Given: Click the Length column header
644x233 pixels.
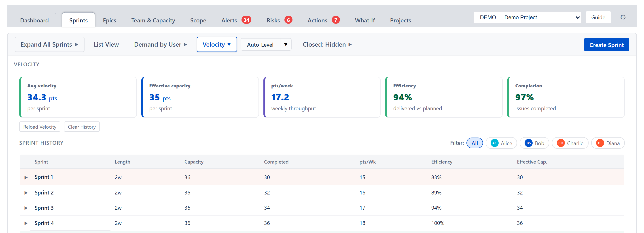Looking at the screenshot, I should click(123, 162).
